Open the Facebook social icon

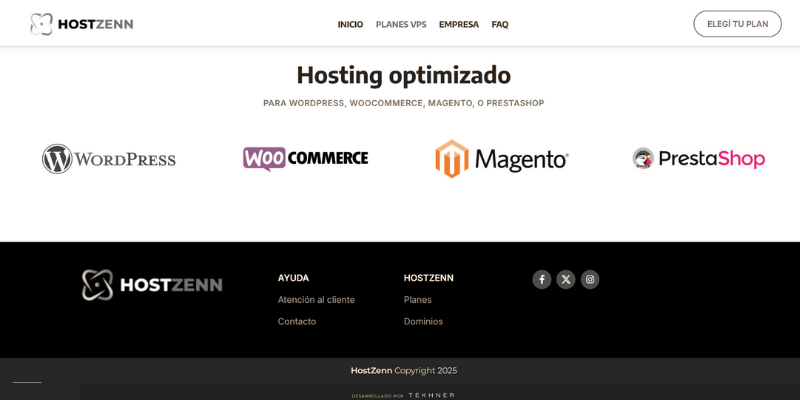(x=542, y=280)
